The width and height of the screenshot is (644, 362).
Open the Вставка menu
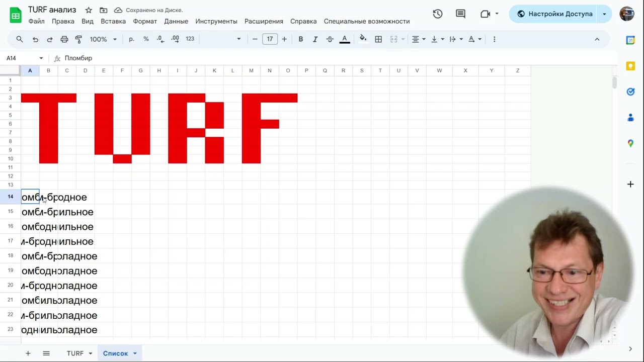[x=113, y=21]
